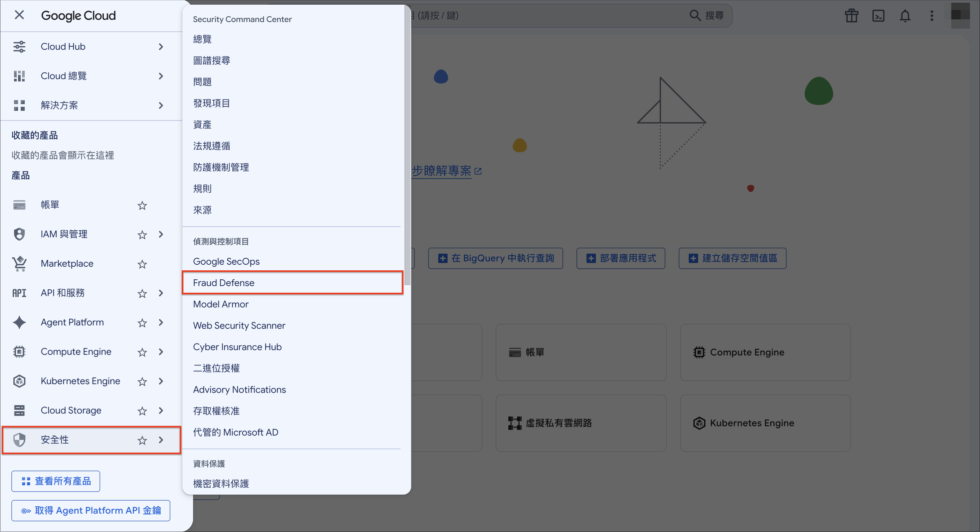The image size is (980, 532).
Task: Open 發現項目 in the submenu
Action: pos(293,103)
